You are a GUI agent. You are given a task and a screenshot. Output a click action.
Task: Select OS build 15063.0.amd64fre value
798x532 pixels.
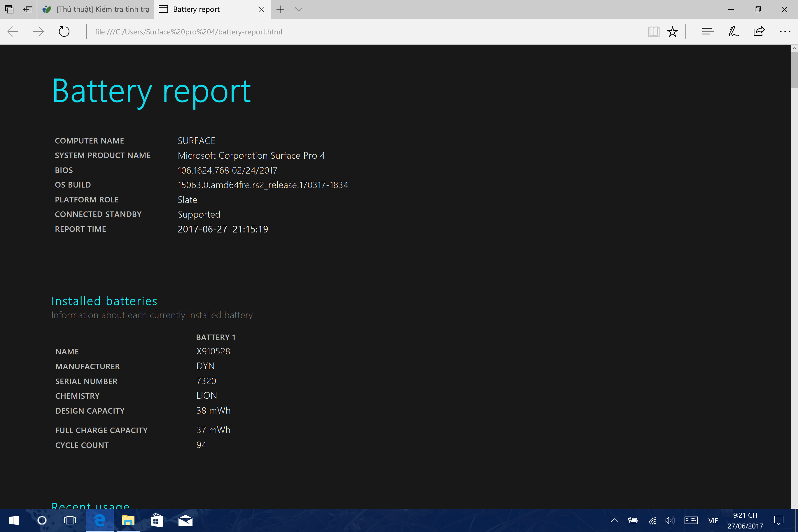263,185
